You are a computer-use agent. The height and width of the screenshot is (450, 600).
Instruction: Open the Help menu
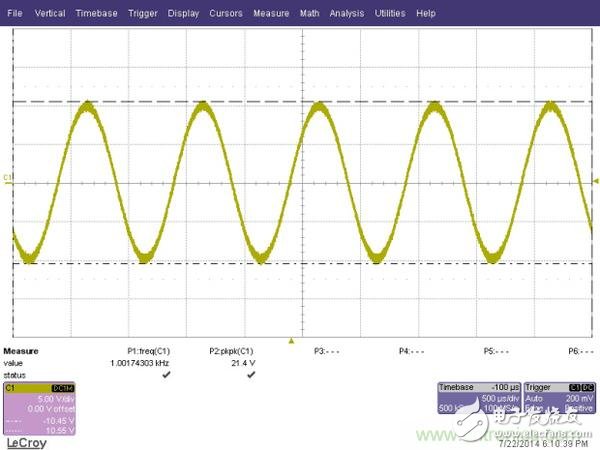point(425,14)
